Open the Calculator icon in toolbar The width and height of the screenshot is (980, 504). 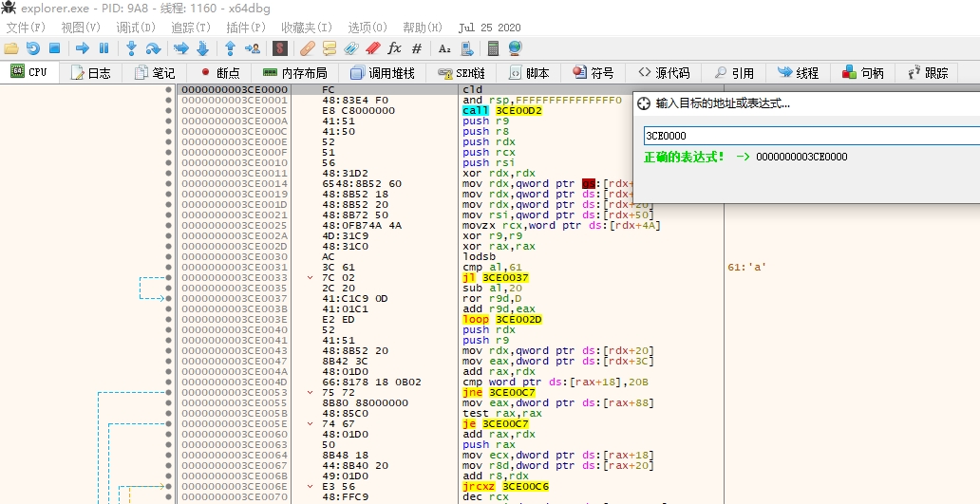pos(493,47)
